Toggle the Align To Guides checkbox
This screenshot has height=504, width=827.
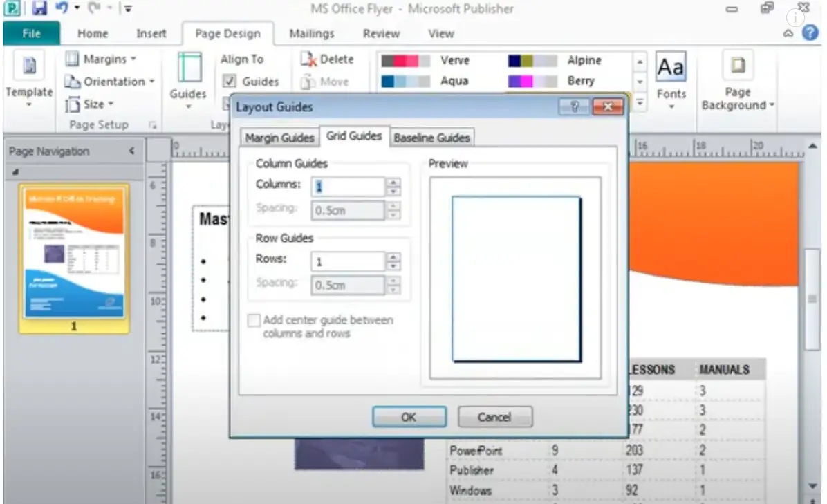click(230, 82)
